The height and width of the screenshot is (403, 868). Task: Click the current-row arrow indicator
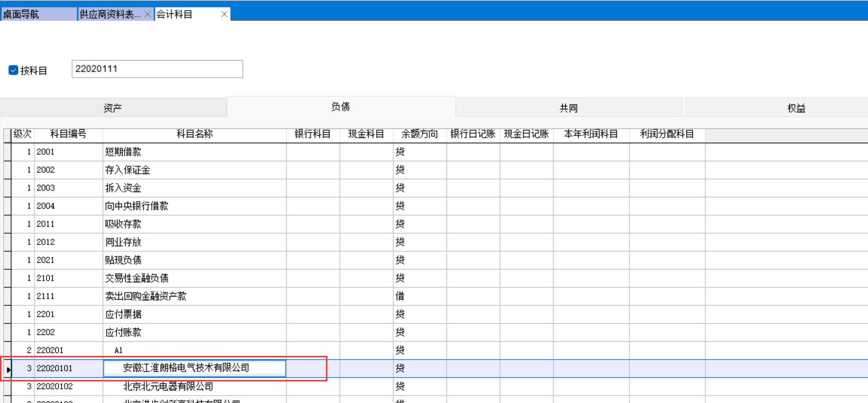8,369
